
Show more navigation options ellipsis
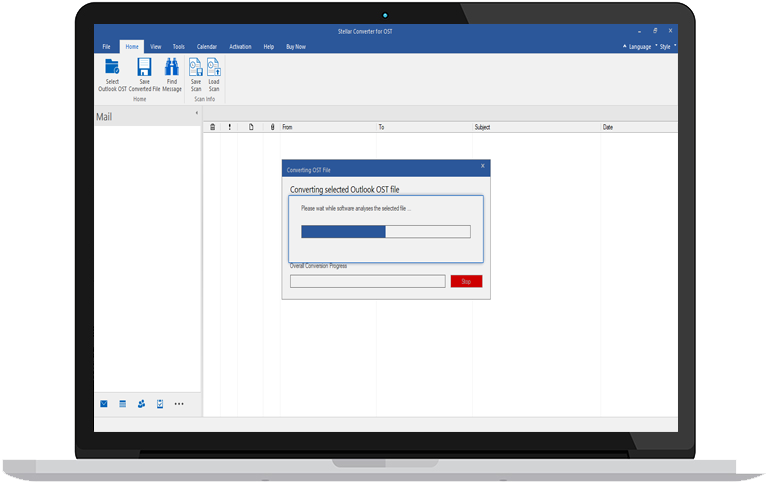coord(179,404)
